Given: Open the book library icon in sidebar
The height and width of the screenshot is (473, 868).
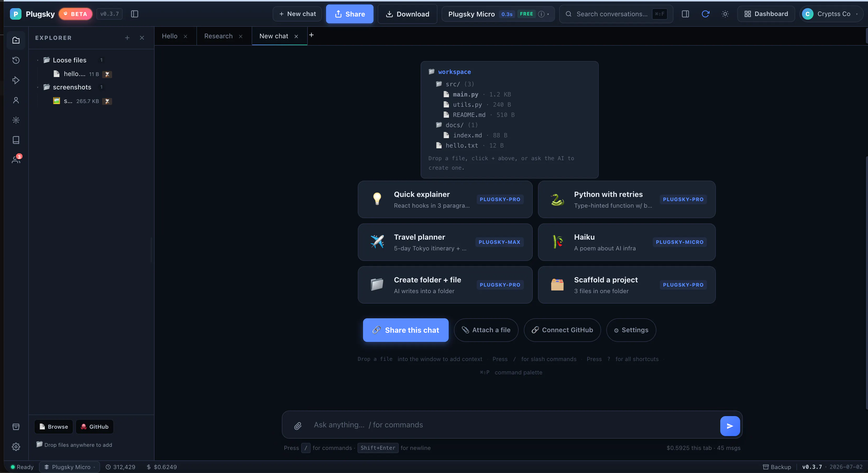Looking at the screenshot, I should click(16, 140).
